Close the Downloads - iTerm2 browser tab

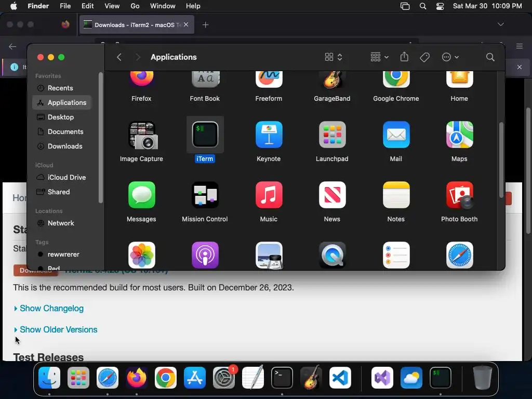tap(186, 24)
